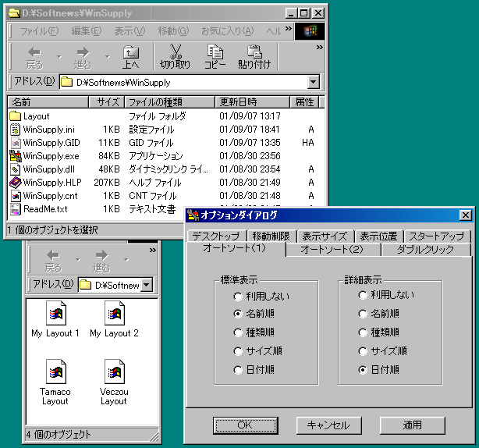Click the Windows logo throbber in WinSupply window

310,31
